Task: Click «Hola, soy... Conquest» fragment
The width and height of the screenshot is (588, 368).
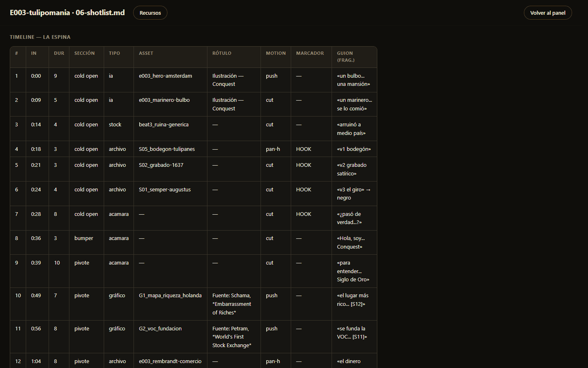Action: coord(351,242)
